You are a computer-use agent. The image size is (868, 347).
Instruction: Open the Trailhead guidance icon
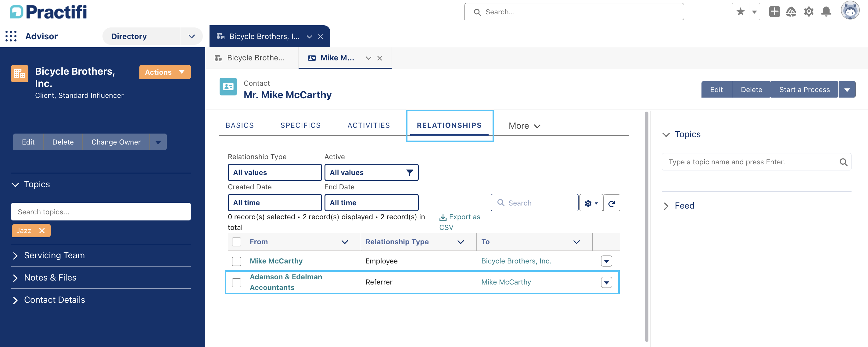[791, 12]
